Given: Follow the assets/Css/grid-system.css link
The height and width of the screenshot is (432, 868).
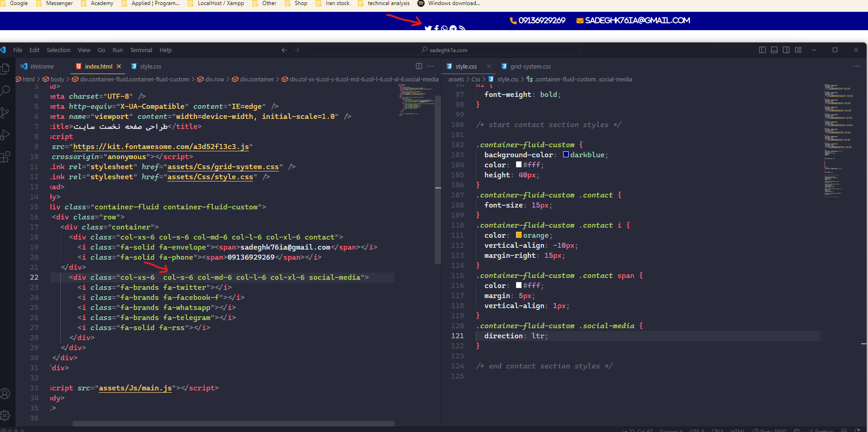Looking at the screenshot, I should coord(223,167).
